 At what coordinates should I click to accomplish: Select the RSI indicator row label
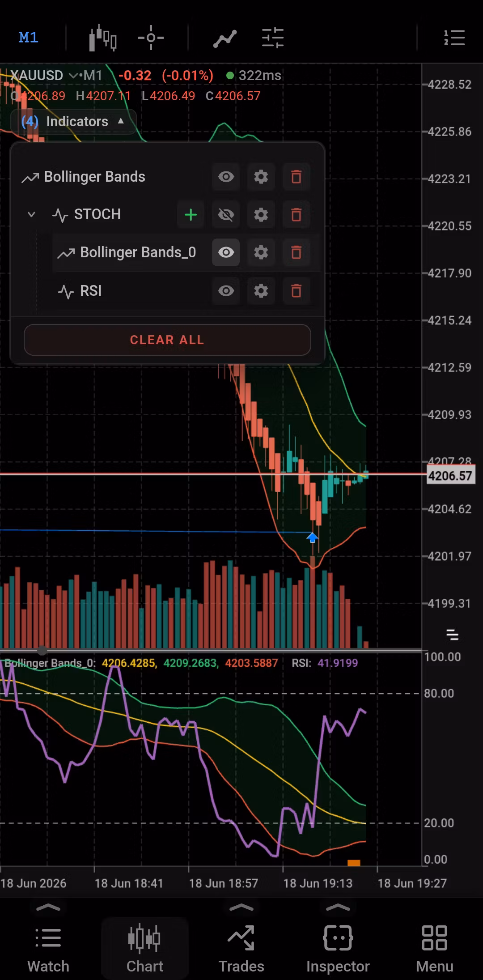tap(91, 291)
